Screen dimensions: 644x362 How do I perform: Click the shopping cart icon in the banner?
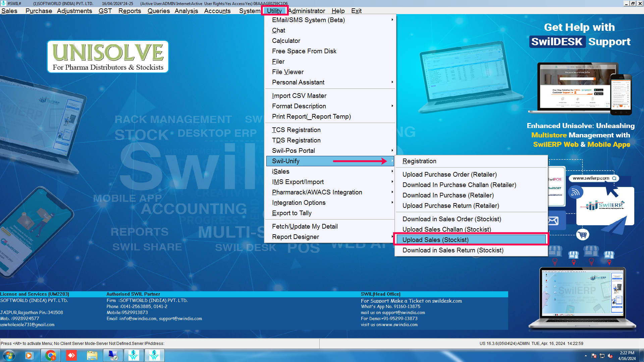click(583, 235)
